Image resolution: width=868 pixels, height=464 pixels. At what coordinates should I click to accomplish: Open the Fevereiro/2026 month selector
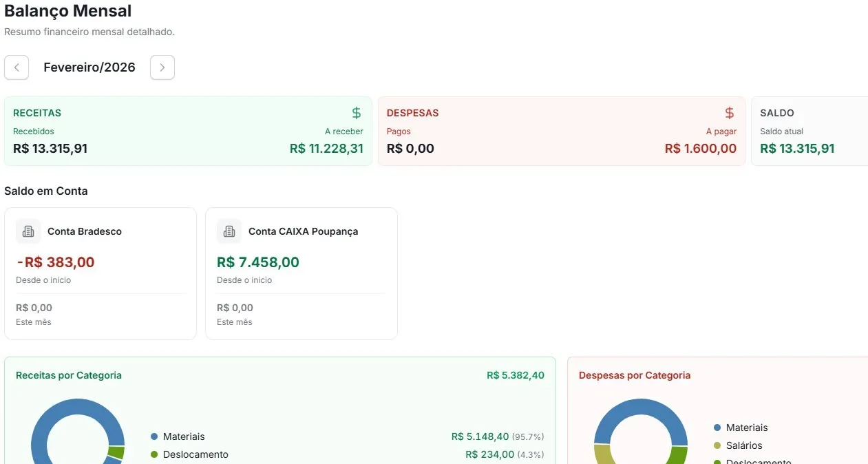coord(89,67)
